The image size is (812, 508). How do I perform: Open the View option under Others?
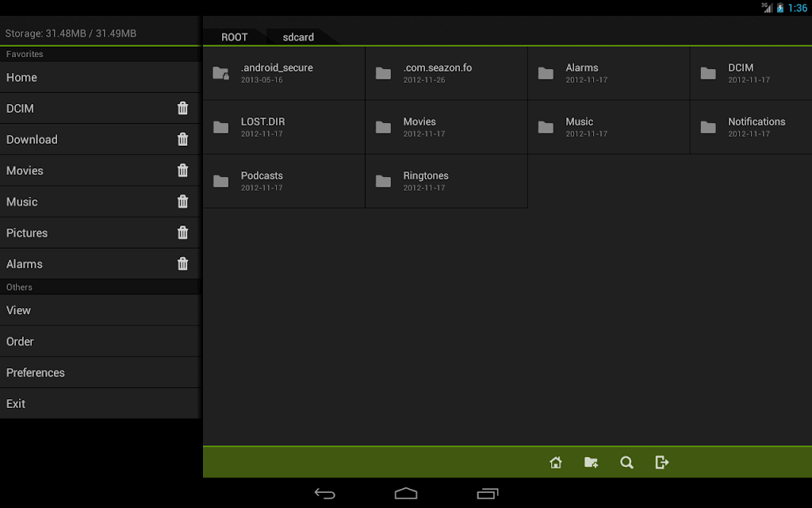click(x=100, y=310)
